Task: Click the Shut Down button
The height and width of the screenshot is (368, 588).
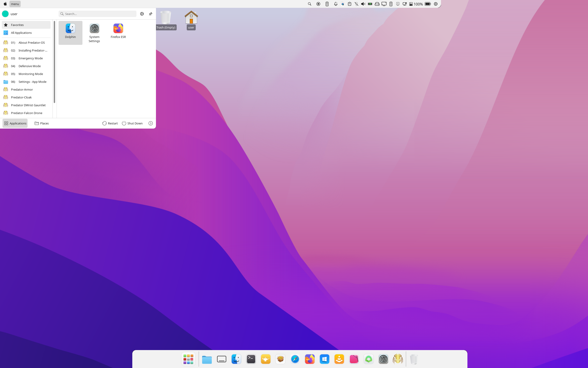Action: tap(132, 124)
